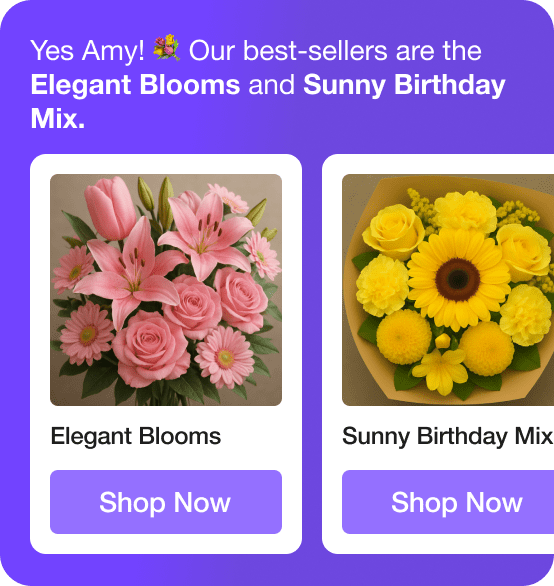
Task: Click the word Our in the message
Action: pos(212,50)
